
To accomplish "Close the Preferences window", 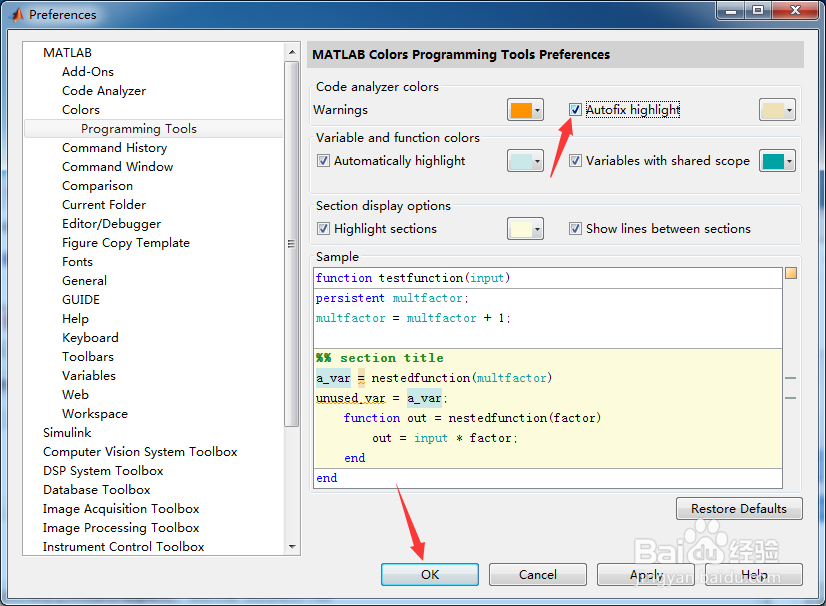I will (795, 11).
